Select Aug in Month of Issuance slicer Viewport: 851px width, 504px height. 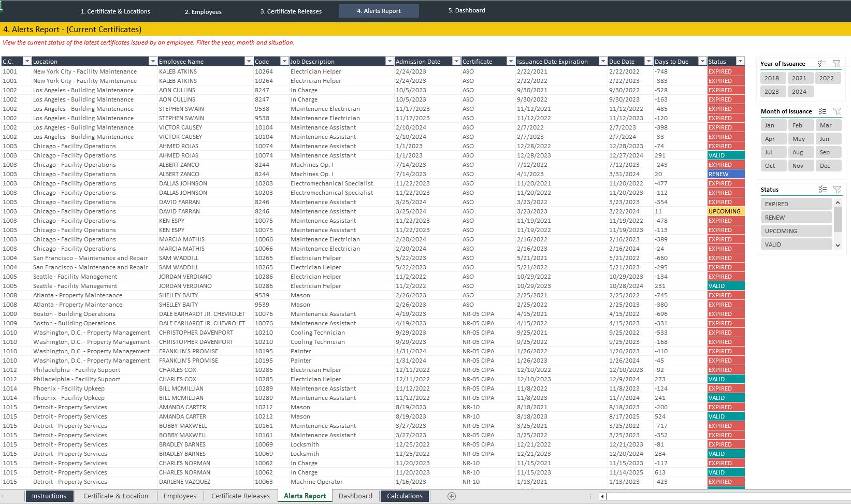[x=801, y=152]
